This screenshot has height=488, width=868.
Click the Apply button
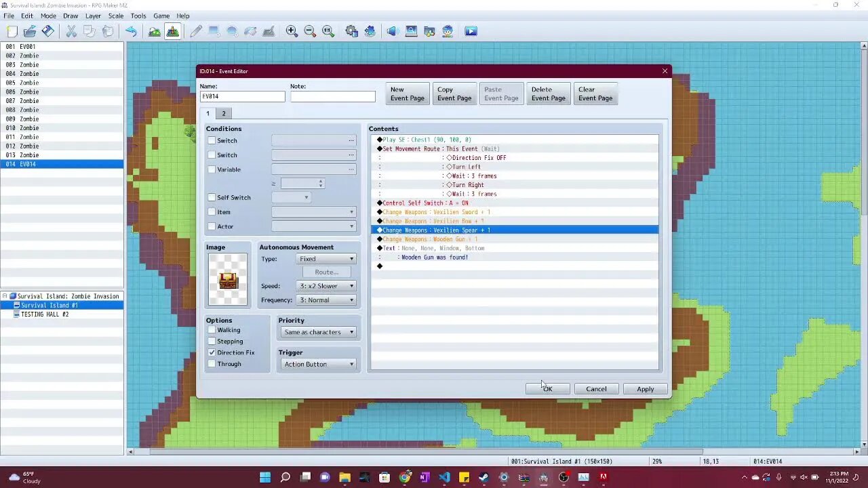(x=645, y=389)
